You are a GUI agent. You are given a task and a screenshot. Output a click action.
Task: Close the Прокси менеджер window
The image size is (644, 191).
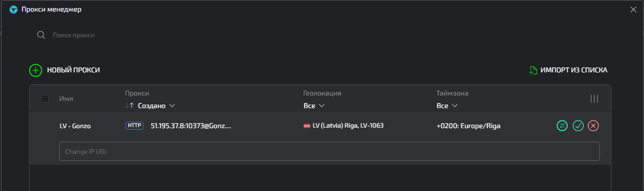(x=633, y=9)
